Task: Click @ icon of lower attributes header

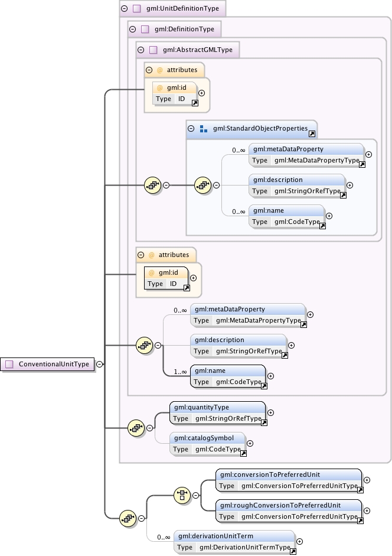Action: pos(151,255)
